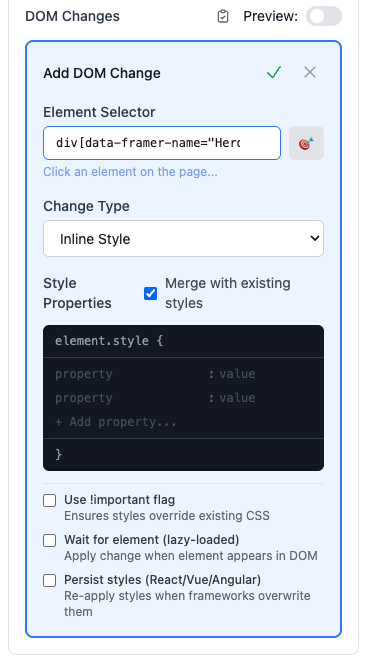Viewport: 369px width, 667px height.
Task: Enable Use !important flag checkbox
Action: tap(50, 501)
